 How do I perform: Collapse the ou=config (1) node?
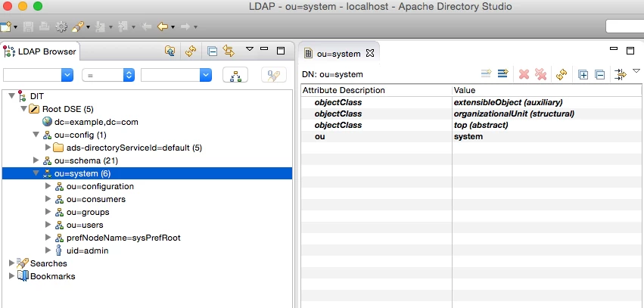click(x=36, y=135)
